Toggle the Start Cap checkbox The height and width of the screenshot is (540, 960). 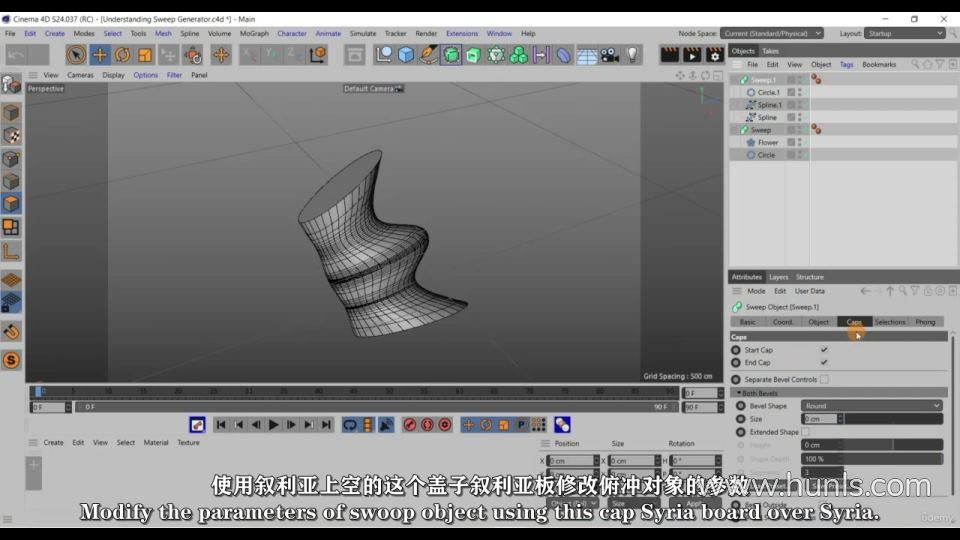pyautogui.click(x=824, y=350)
